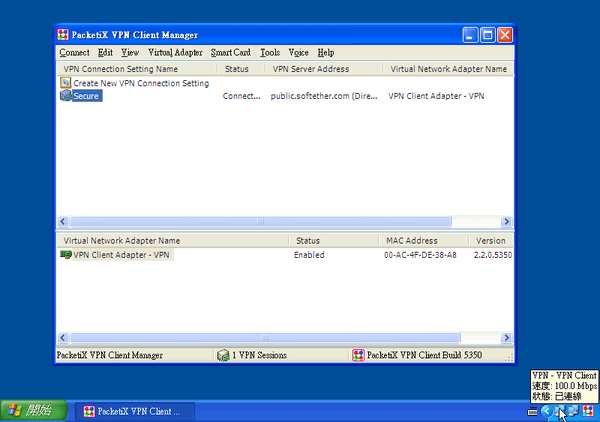This screenshot has width=600, height=422.
Task: Open the Virtual Adapter menu
Action: pyautogui.click(x=175, y=52)
